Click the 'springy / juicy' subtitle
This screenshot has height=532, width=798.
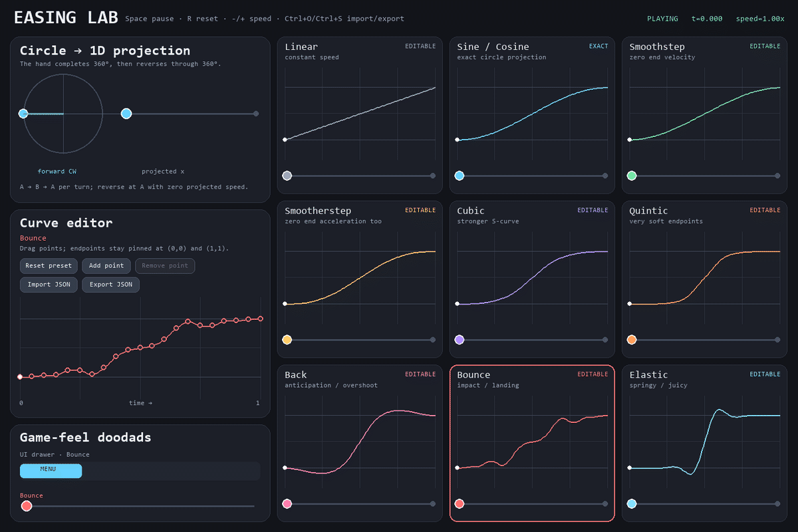(x=658, y=385)
